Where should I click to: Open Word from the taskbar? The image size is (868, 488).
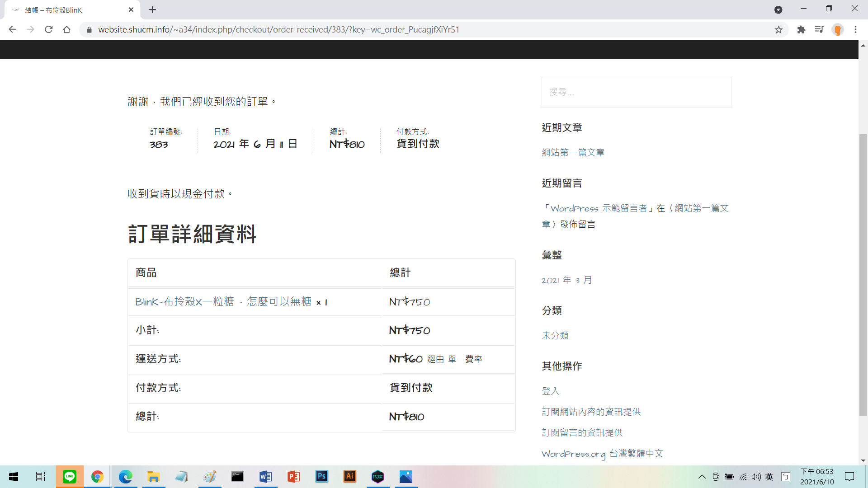(x=266, y=477)
